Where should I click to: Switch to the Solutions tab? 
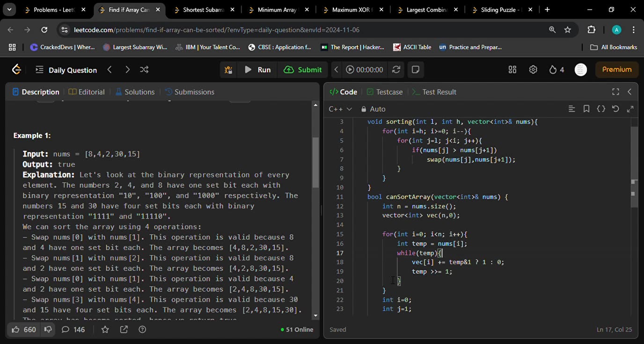(135, 92)
